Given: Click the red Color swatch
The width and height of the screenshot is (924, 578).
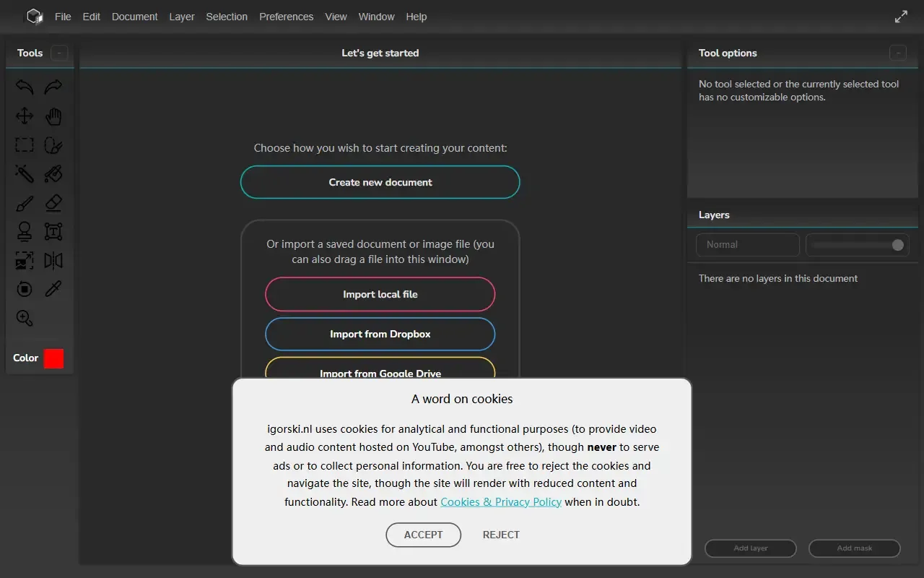Looking at the screenshot, I should (x=53, y=358).
